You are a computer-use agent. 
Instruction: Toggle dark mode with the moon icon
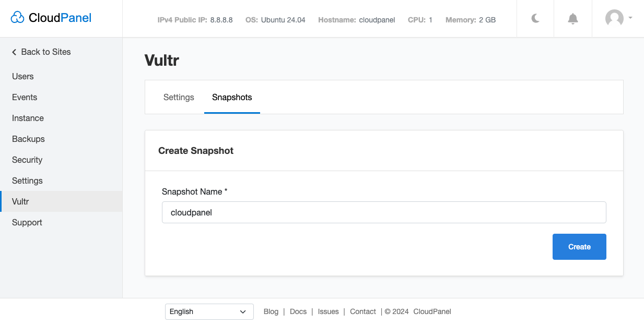(535, 18)
